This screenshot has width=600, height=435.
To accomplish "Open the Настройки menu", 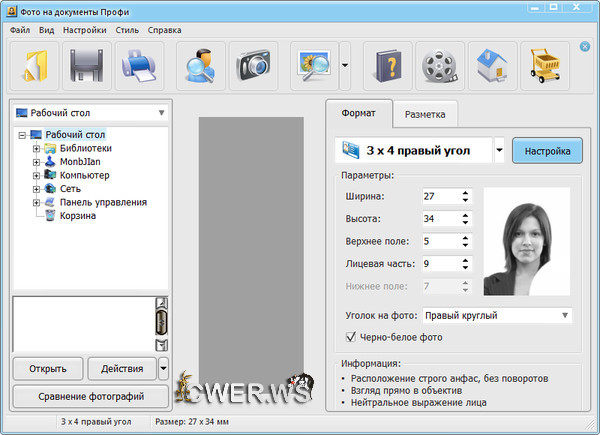I will click(x=84, y=30).
